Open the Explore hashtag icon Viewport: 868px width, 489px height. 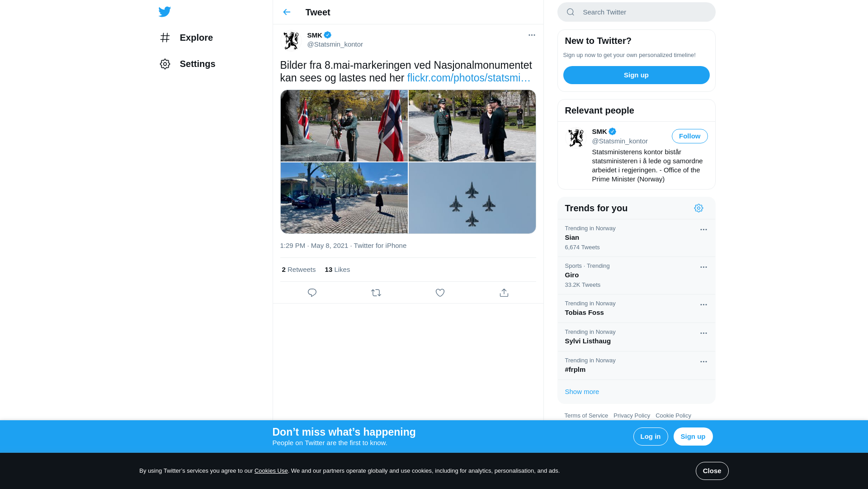165,38
